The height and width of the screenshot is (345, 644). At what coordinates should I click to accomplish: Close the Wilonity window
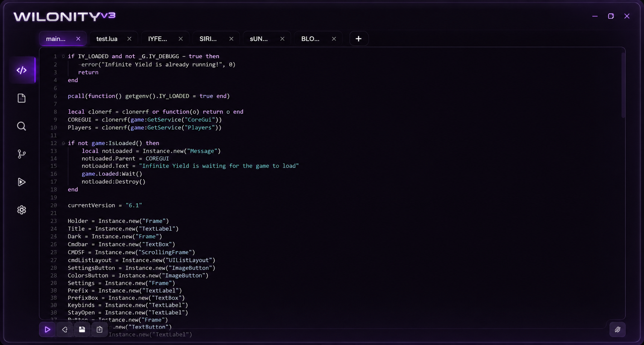(627, 16)
